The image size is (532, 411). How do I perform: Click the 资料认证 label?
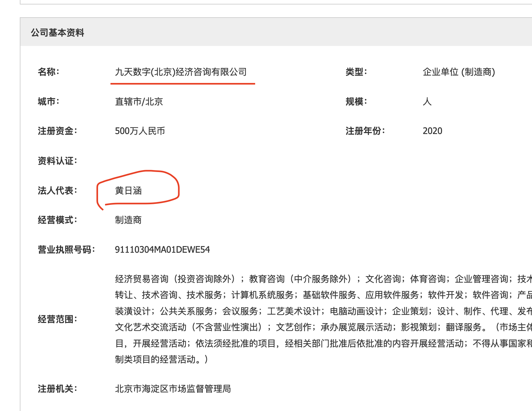57,161
